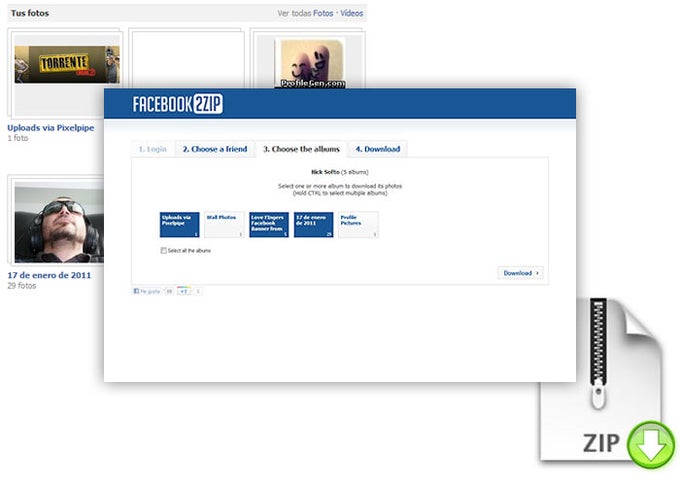The image size is (680, 486).
Task: Click the Google +1 button
Action: click(184, 291)
